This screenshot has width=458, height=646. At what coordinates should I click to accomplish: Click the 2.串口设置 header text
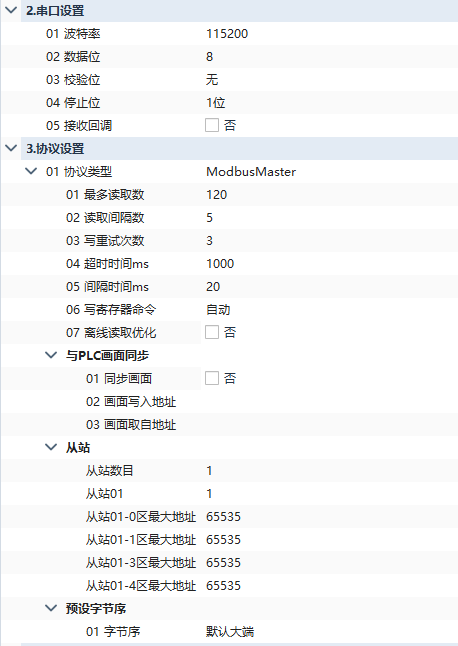coord(55,10)
